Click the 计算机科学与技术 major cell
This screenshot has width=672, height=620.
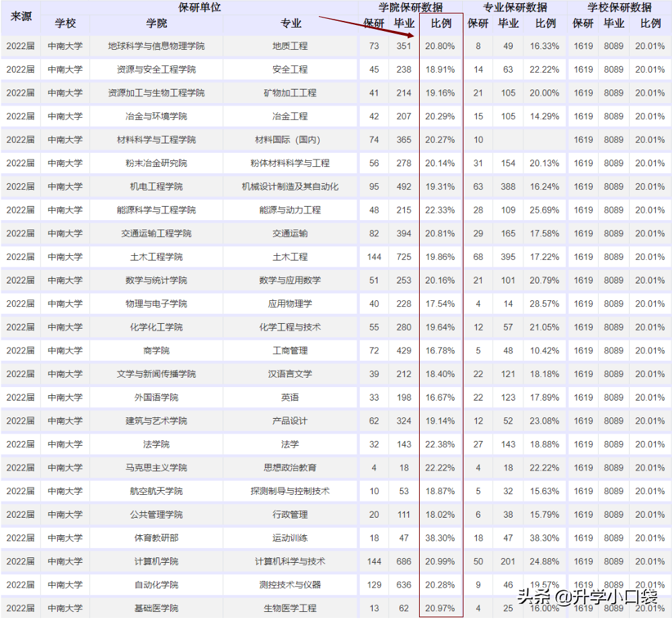[x=289, y=561]
